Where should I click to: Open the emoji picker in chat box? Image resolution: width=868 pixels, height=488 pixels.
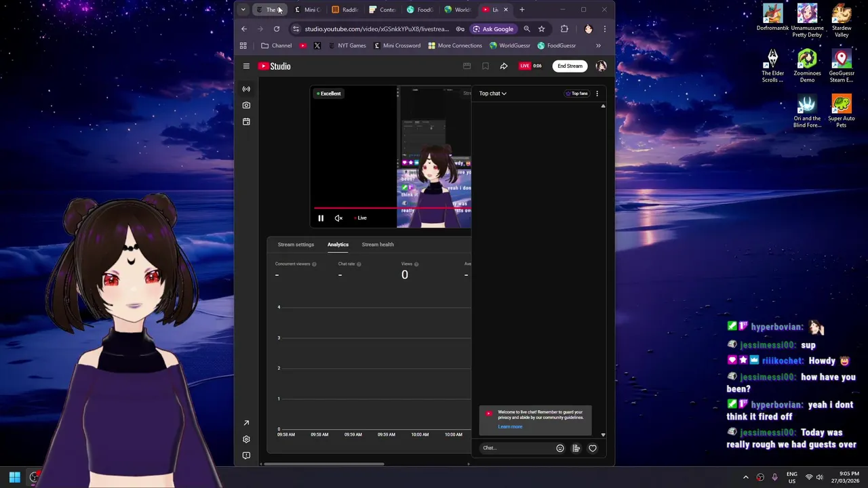point(560,448)
